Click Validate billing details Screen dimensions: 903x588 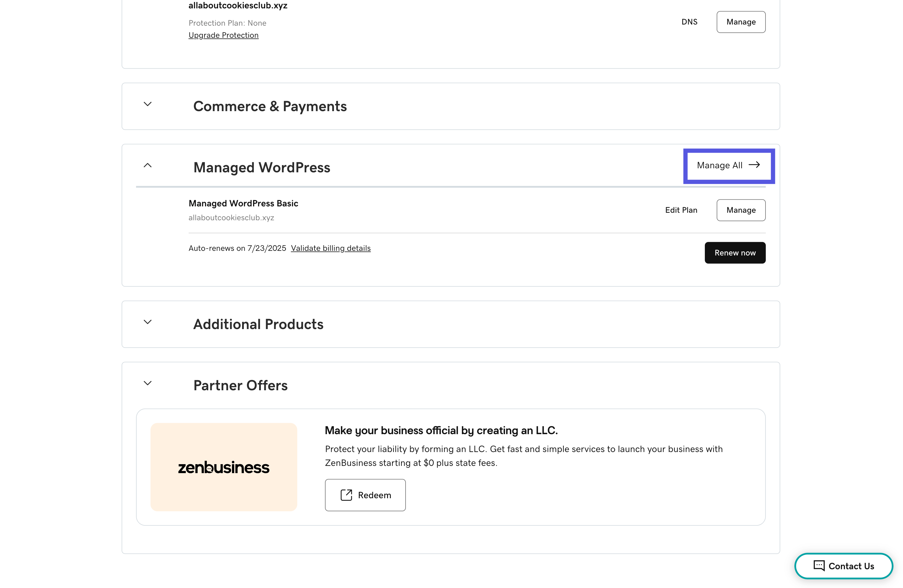pyautogui.click(x=330, y=248)
